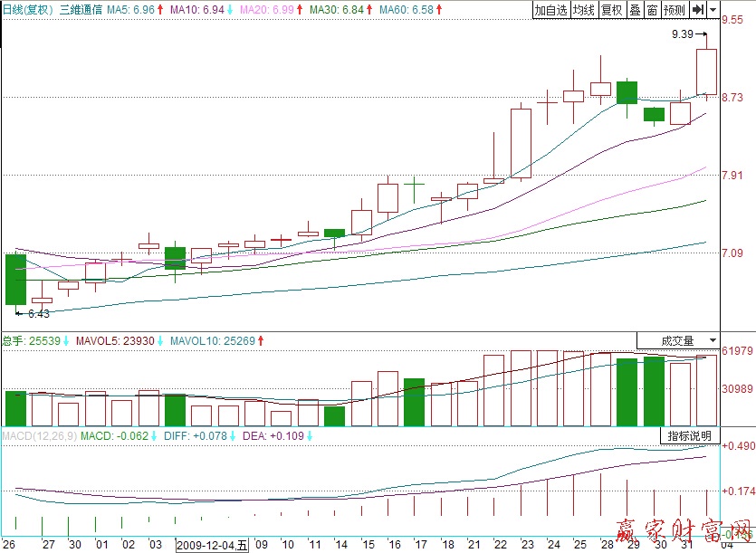
Task: Click the jump-to-latest arrow icon
Action: [698, 10]
